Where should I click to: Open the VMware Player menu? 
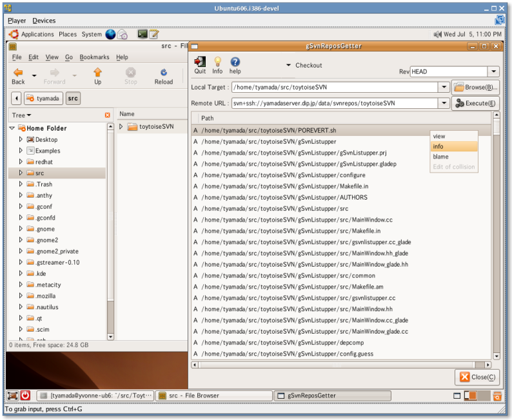click(17, 21)
